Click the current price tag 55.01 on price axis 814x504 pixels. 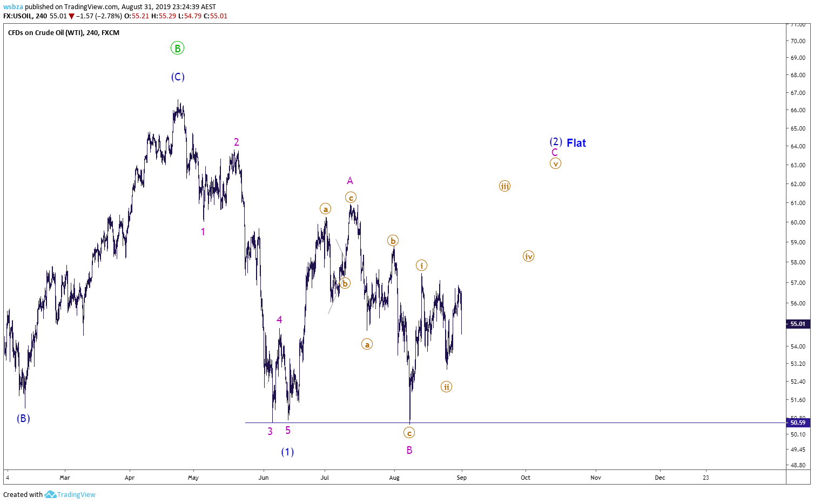[797, 324]
